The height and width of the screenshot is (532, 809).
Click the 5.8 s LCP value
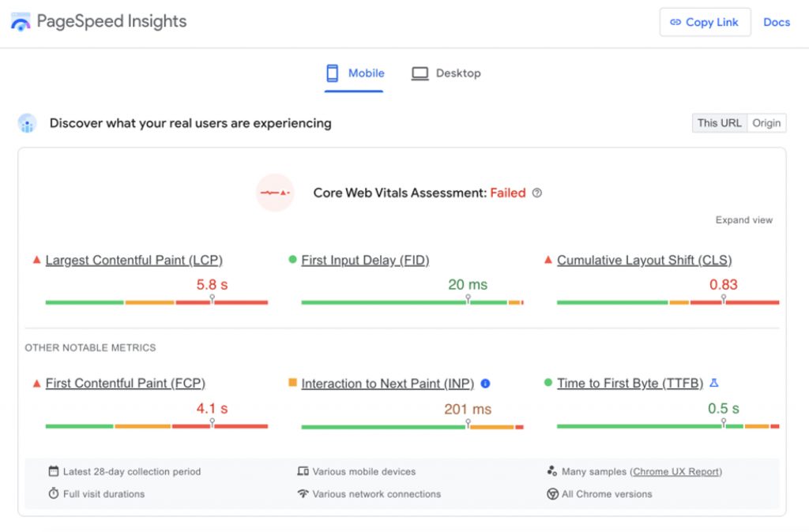pyautogui.click(x=212, y=285)
